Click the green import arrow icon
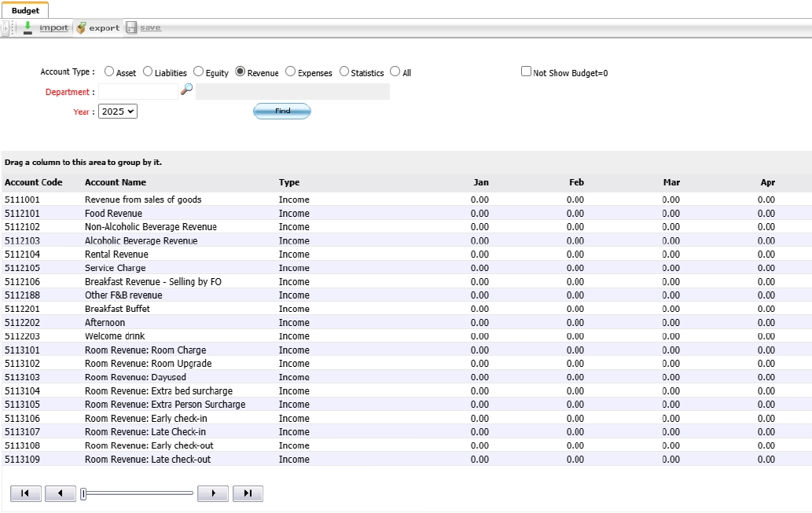 click(28, 27)
